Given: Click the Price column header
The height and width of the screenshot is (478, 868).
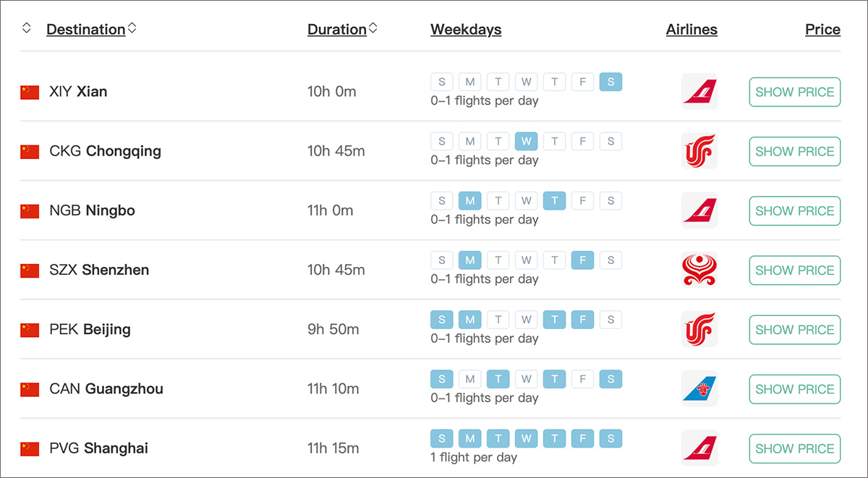Looking at the screenshot, I should click(x=822, y=30).
